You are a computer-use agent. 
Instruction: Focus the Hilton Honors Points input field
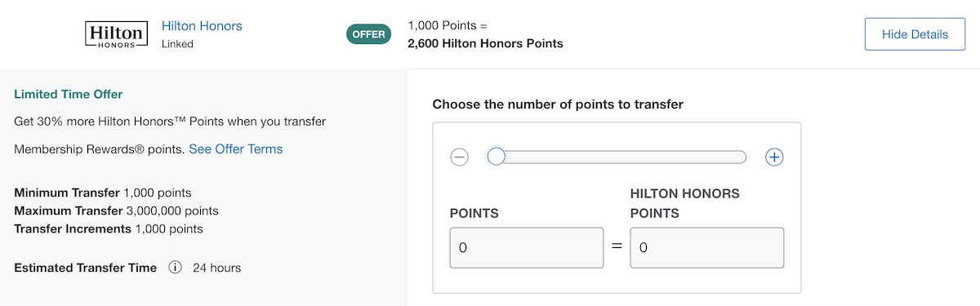point(707,248)
